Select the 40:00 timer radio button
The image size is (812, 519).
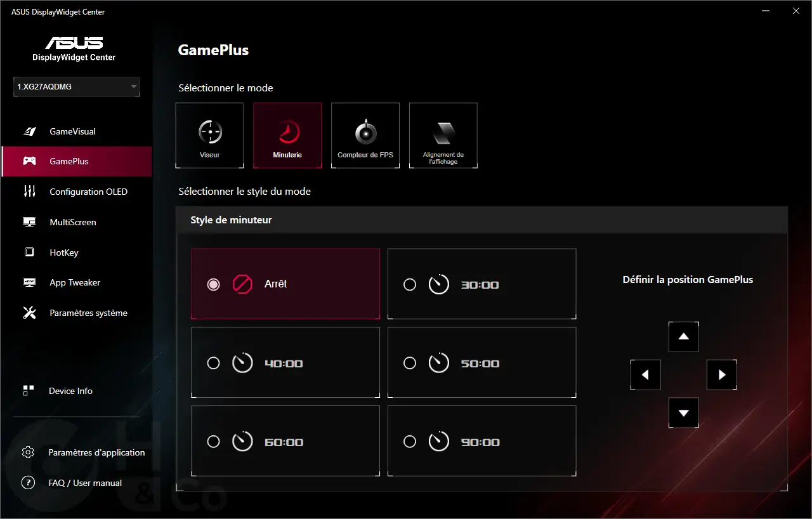pyautogui.click(x=214, y=363)
